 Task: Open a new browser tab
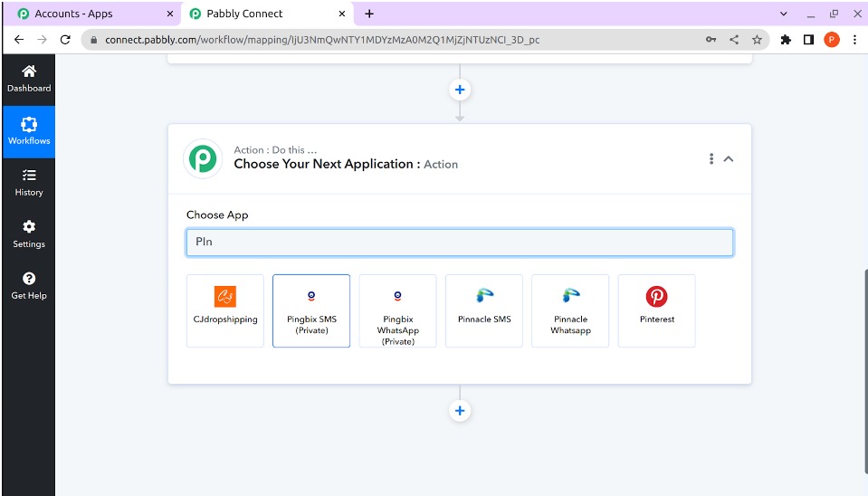(369, 14)
